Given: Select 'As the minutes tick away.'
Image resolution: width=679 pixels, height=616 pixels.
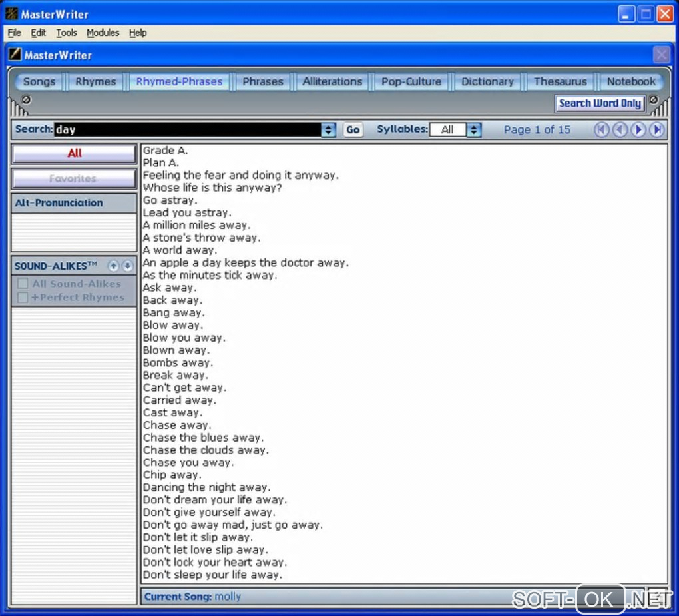Looking at the screenshot, I should click(x=210, y=276).
